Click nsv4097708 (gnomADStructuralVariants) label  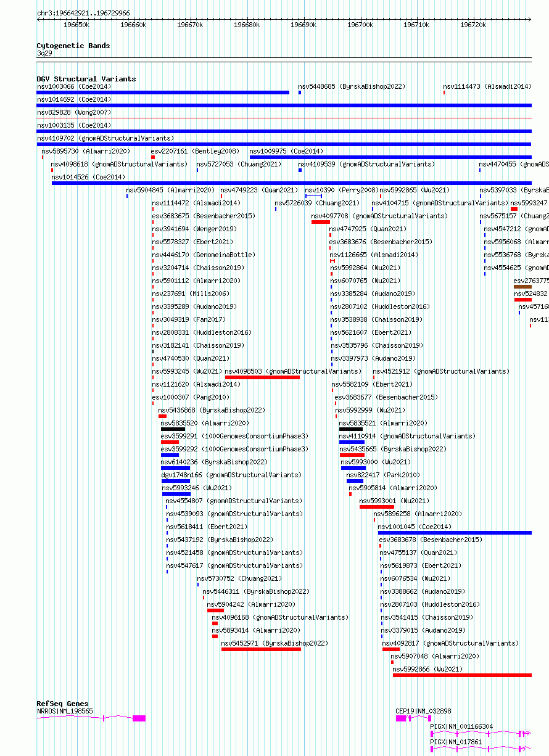click(379, 216)
